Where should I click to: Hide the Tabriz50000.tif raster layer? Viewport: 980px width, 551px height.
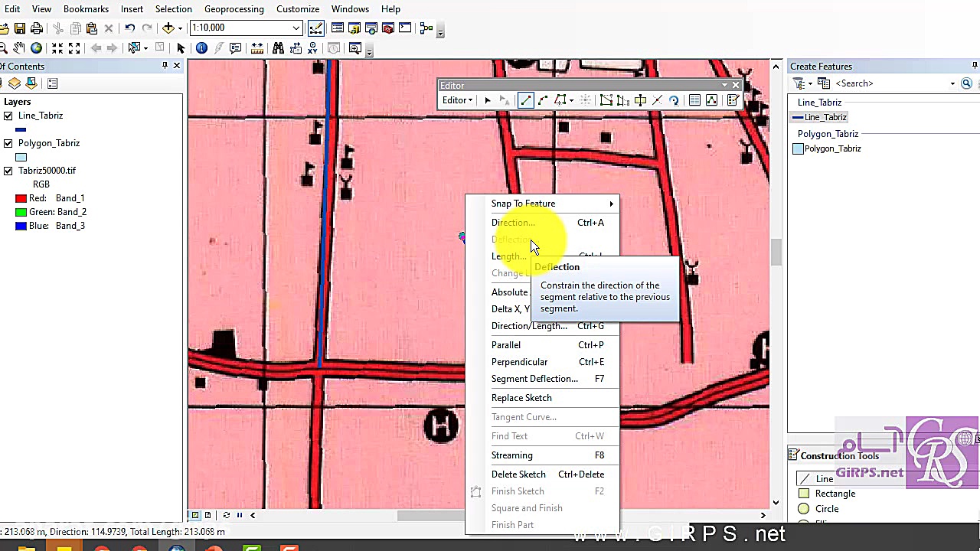(8, 171)
